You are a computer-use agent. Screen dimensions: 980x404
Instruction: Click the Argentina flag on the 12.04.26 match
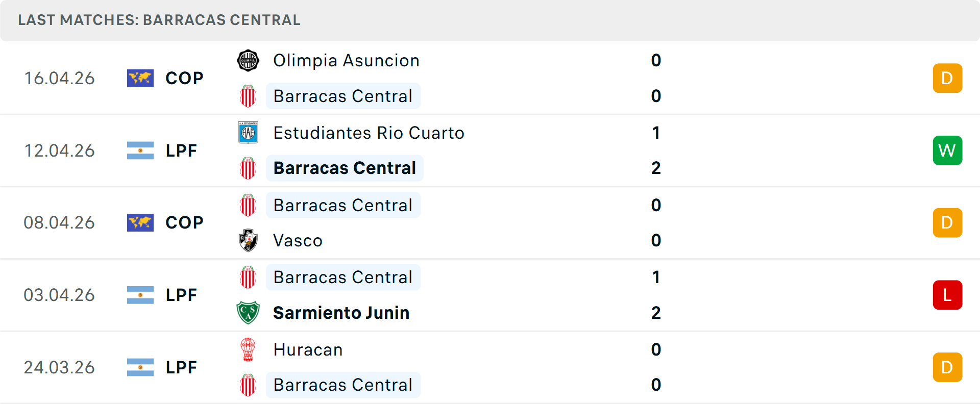tap(140, 150)
